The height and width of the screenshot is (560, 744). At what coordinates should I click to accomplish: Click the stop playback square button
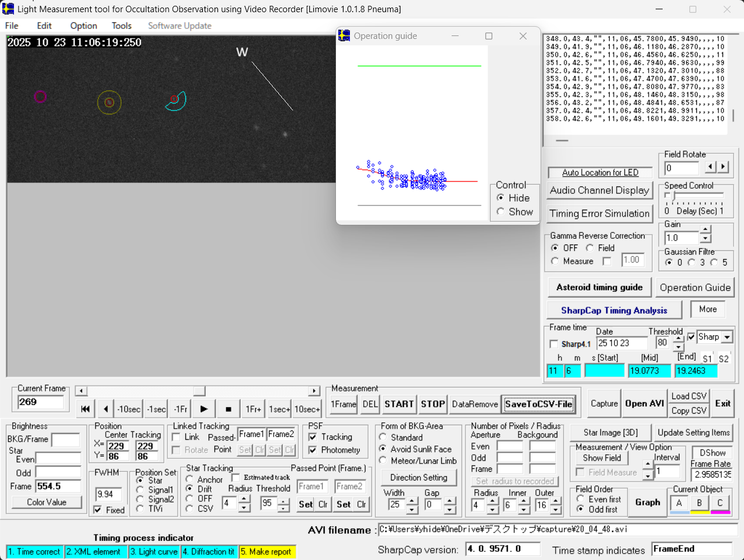tap(228, 409)
